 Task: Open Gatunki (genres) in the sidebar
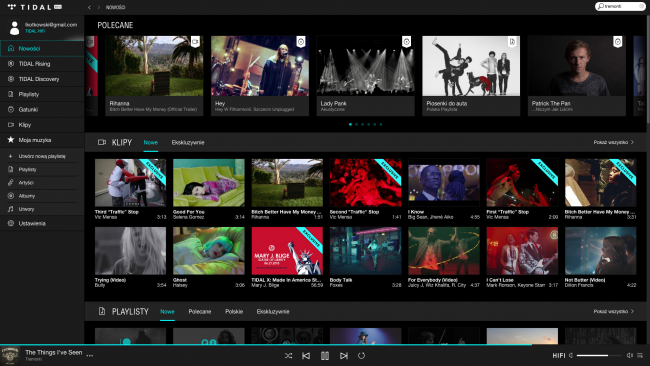(x=42, y=110)
